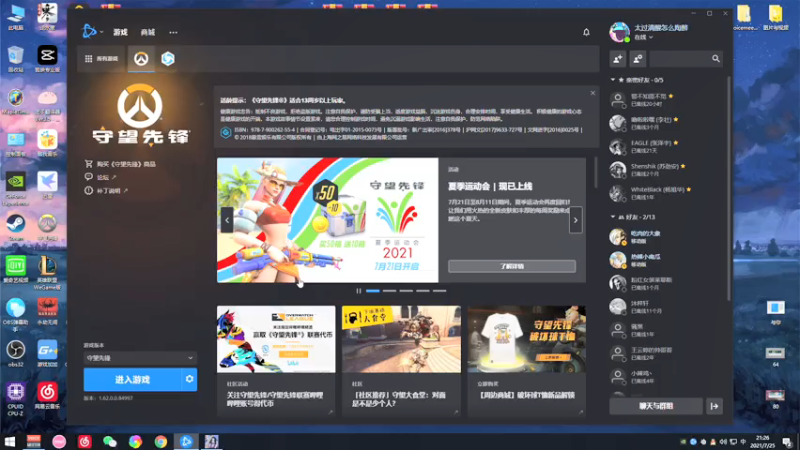
Task: Toggle favorite star beside Shenshik
Action: pos(683,166)
